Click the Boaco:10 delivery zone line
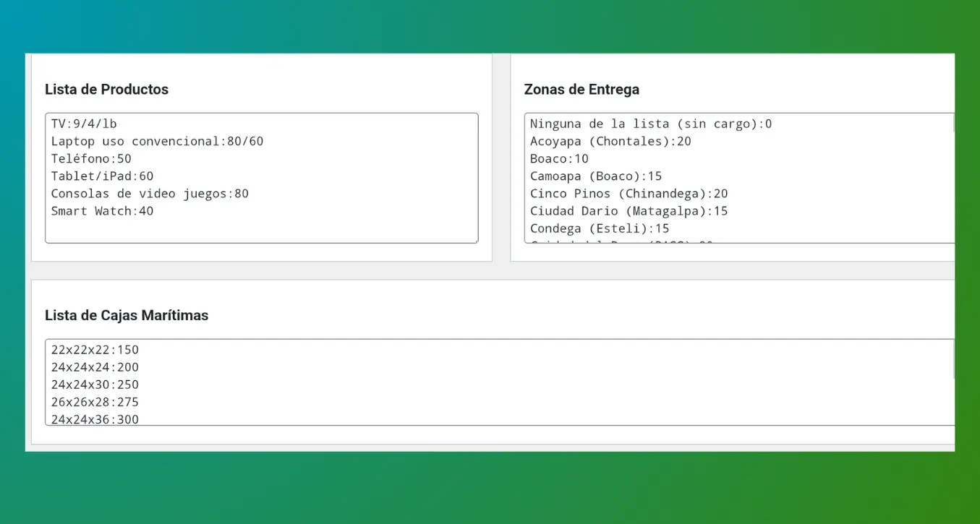The image size is (980, 524). click(559, 158)
